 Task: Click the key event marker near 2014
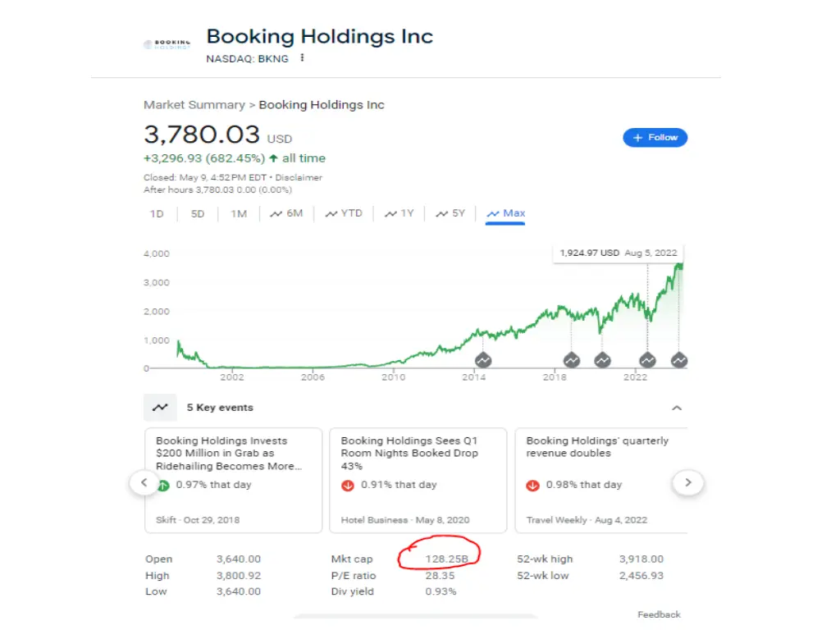[x=483, y=360]
